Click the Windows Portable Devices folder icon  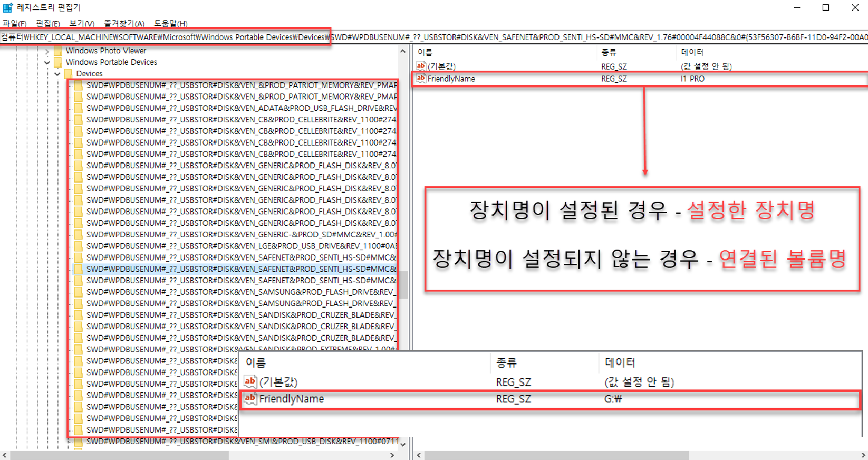[58, 62]
